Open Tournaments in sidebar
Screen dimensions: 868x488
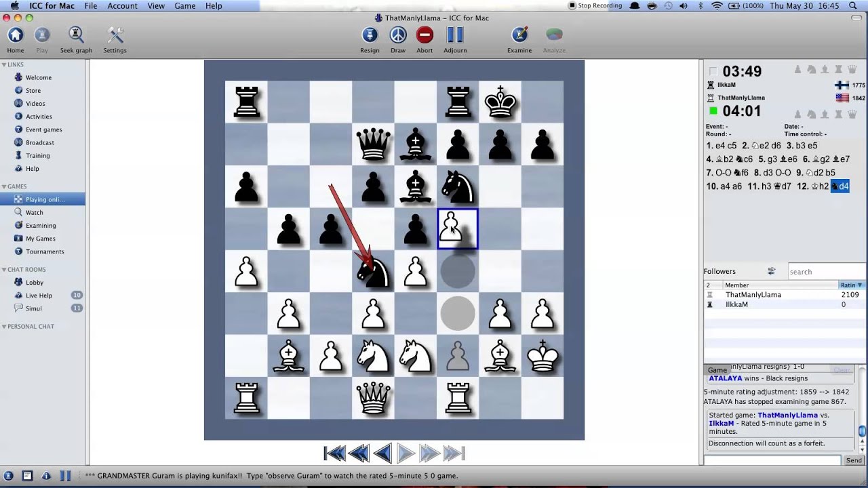tap(45, 251)
